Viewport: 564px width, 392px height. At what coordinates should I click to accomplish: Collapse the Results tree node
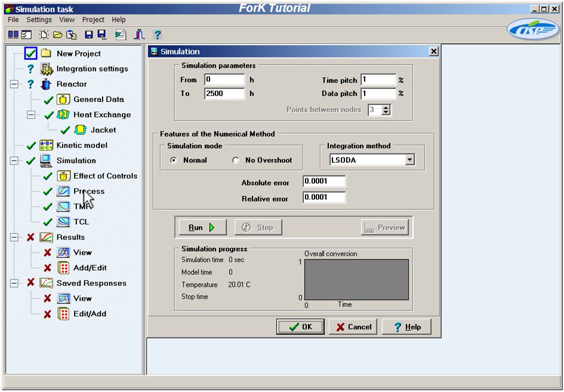pyautogui.click(x=14, y=237)
